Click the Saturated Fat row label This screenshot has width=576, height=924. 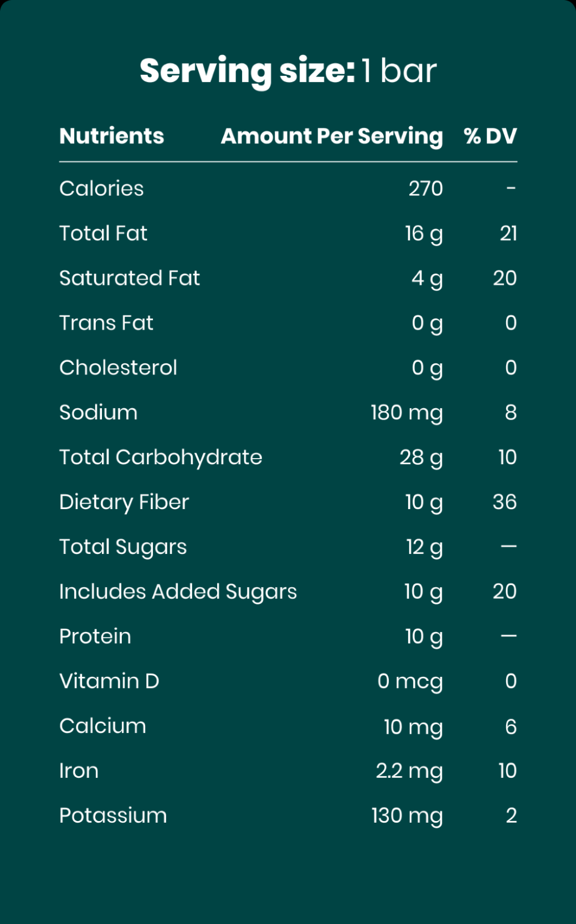(130, 278)
